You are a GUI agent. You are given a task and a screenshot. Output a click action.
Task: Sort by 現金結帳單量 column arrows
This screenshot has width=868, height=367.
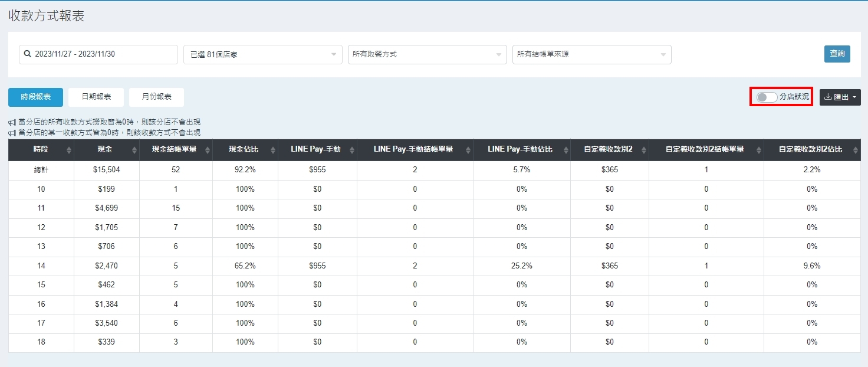pyautogui.click(x=208, y=150)
